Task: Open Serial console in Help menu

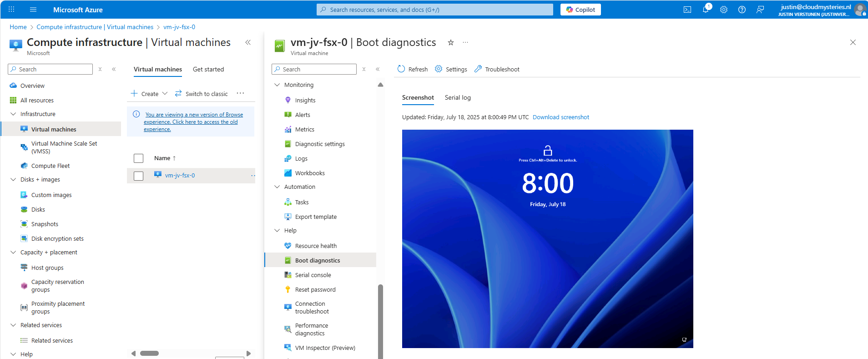Action: coord(313,275)
